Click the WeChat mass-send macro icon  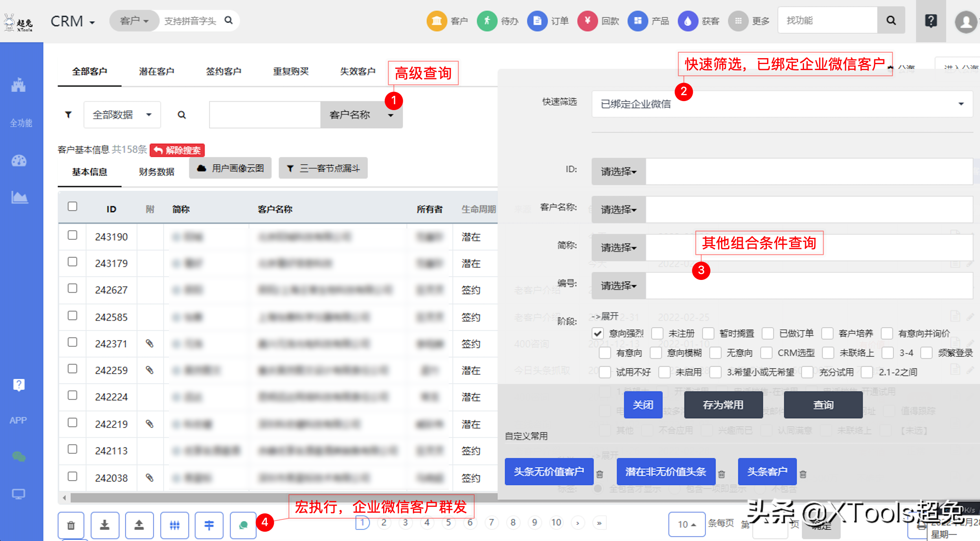coord(243,525)
